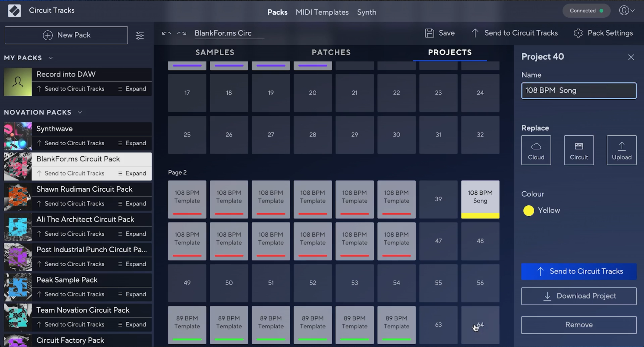Edit the pack name BlankFor.ms field

(x=229, y=33)
